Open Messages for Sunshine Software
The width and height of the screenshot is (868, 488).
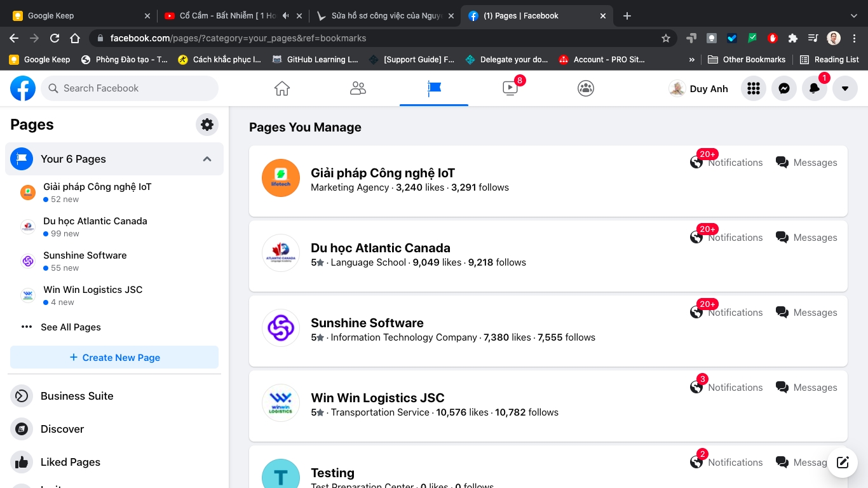coord(806,313)
